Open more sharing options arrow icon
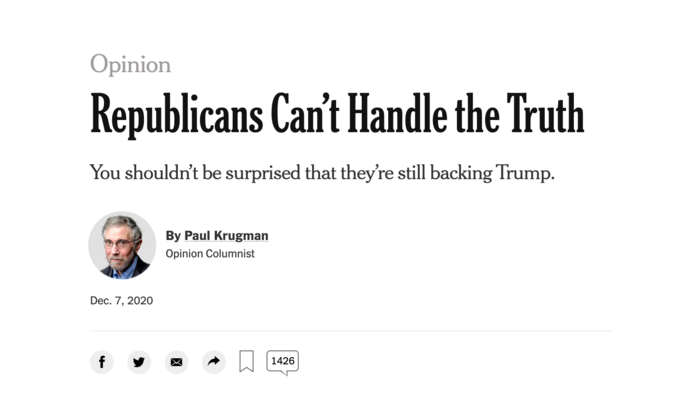The width and height of the screenshot is (700, 400). [x=214, y=362]
